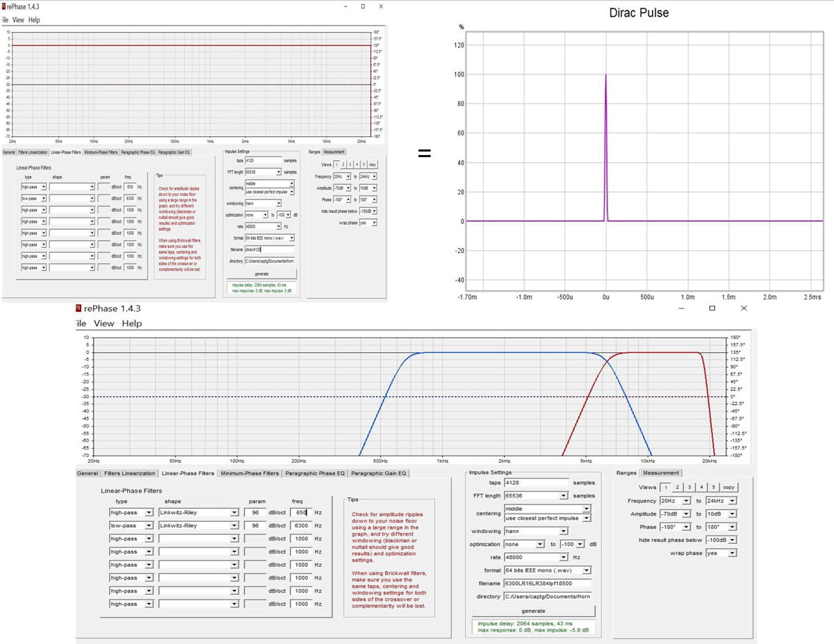The height and width of the screenshot is (644, 834).
Task: Expand the Linkwitz-Riley shape dropdown of the low-pass filter
Action: [x=198, y=526]
